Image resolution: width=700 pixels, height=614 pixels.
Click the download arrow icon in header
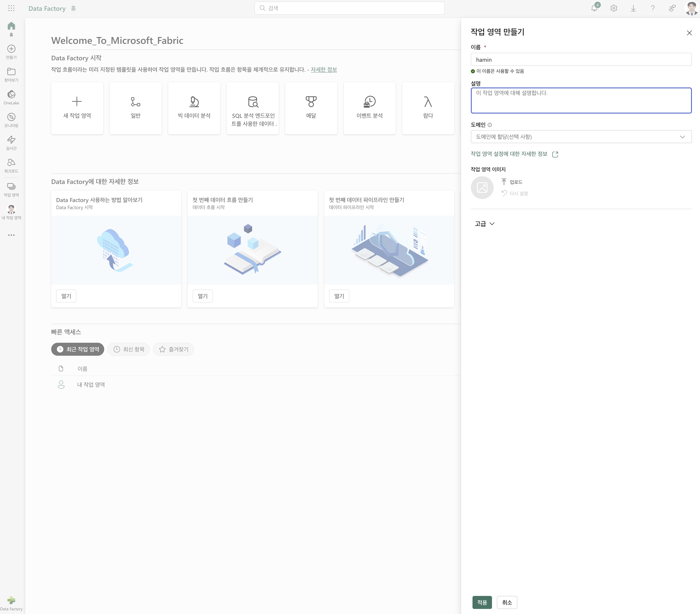pyautogui.click(x=633, y=8)
